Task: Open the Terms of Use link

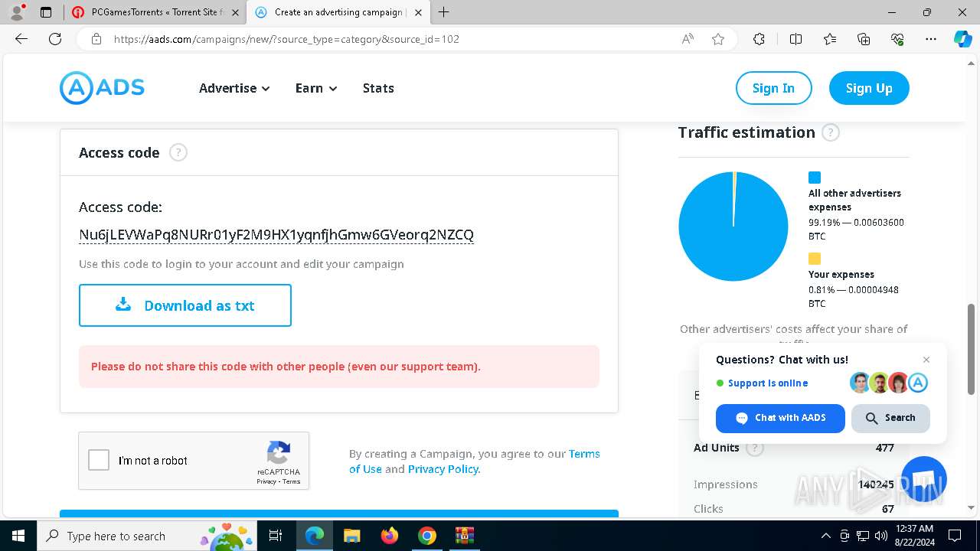Action: [475, 461]
